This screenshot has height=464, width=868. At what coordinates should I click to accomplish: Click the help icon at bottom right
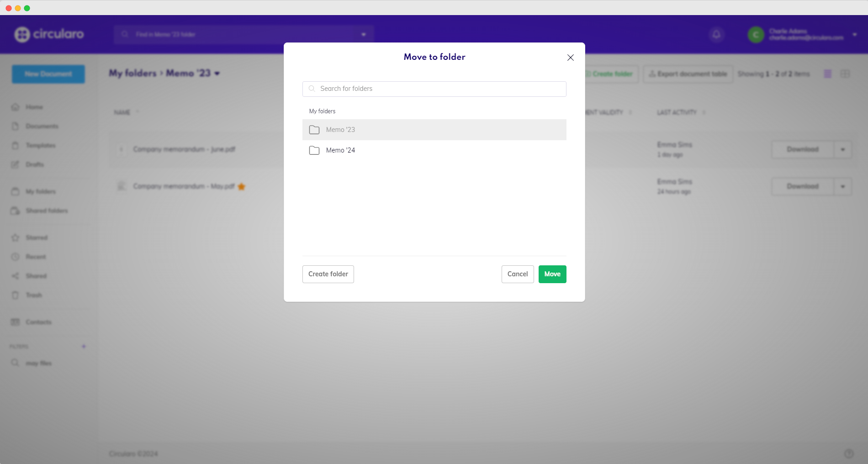click(x=849, y=453)
